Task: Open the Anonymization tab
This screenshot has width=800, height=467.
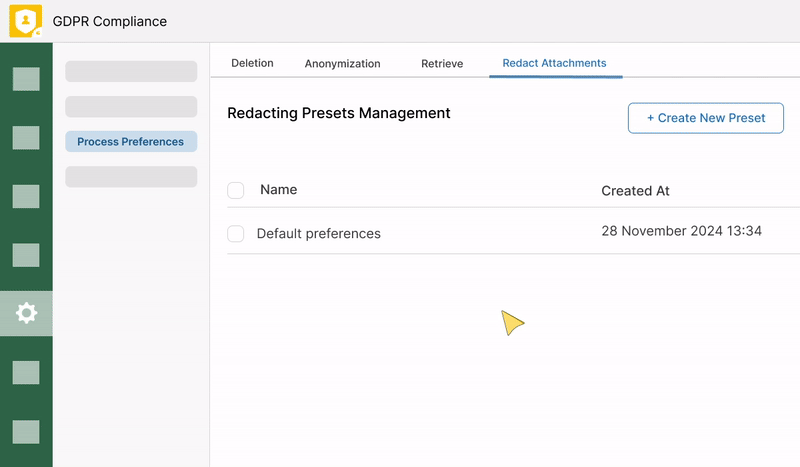Action: (342, 63)
